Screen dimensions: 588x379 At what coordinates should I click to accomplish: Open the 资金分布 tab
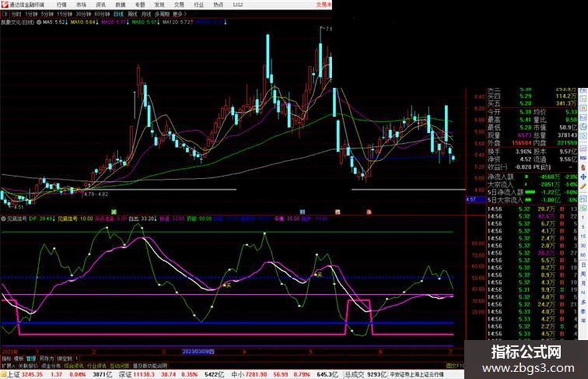pyautogui.click(x=51, y=365)
